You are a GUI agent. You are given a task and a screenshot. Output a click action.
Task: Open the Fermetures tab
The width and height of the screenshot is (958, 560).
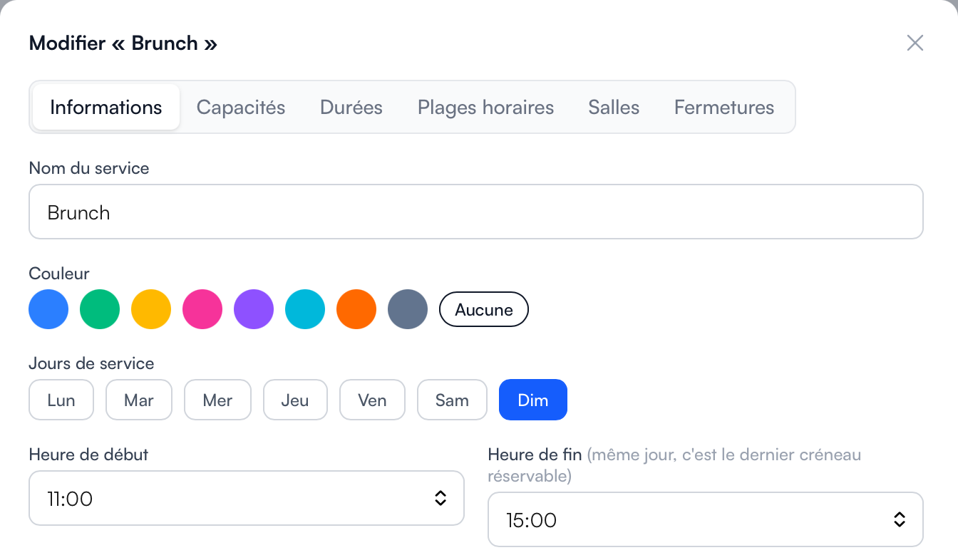(724, 108)
